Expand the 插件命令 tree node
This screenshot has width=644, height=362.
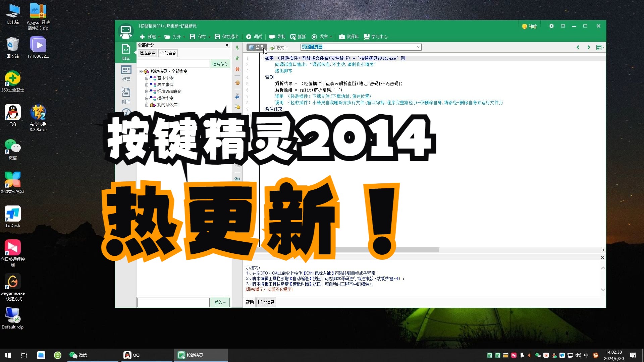point(147,98)
